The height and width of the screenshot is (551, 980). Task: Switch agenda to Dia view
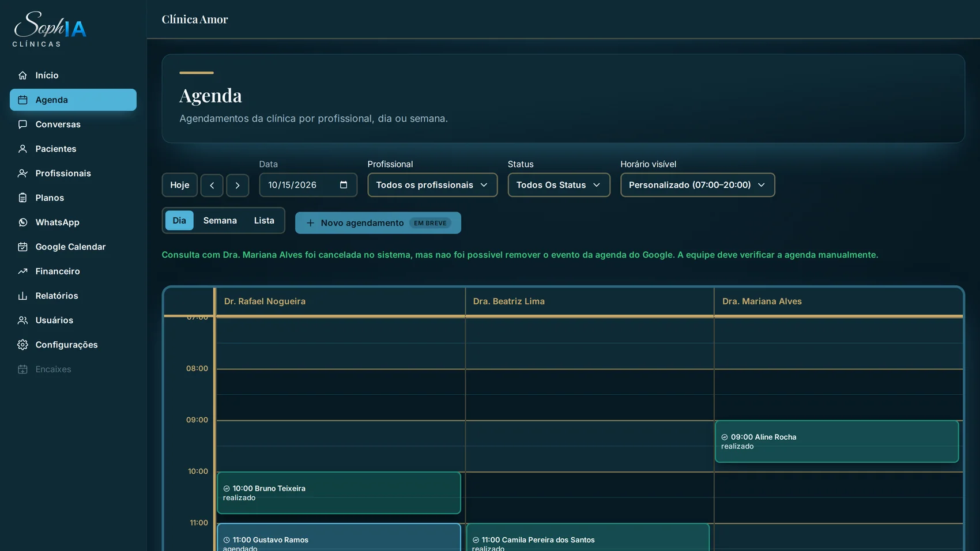tap(179, 221)
